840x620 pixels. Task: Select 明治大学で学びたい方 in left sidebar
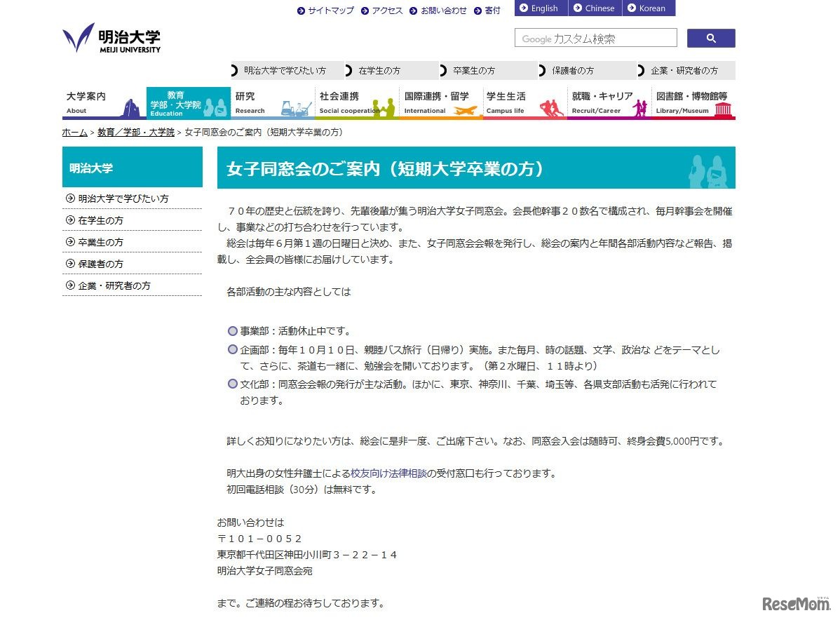click(123, 198)
